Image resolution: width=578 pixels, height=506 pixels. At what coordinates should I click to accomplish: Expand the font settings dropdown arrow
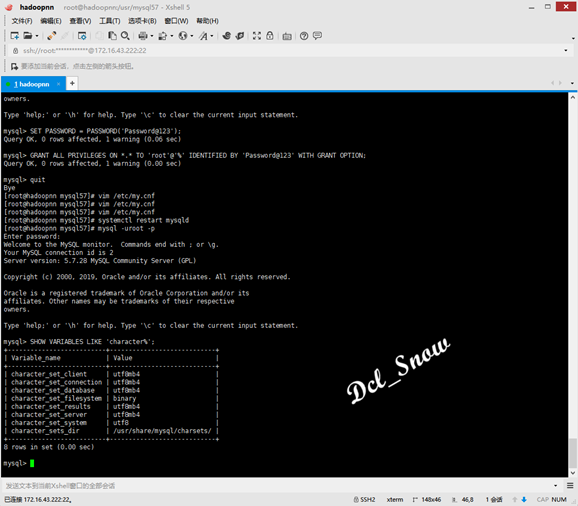click(x=212, y=36)
